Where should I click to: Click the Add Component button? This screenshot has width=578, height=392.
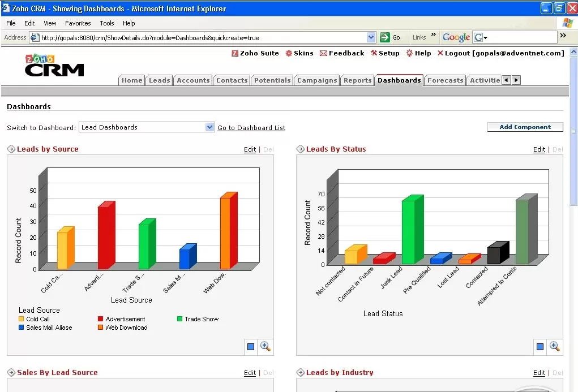[525, 127]
